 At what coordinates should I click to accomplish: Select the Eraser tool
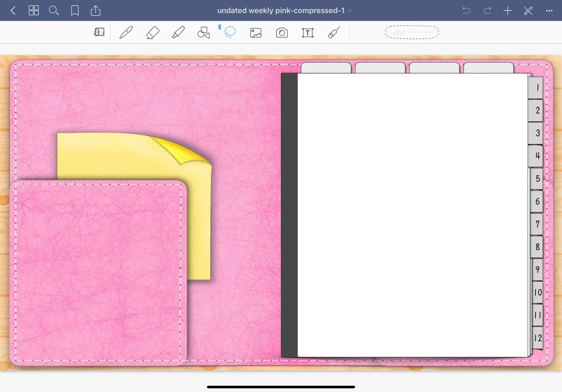click(x=153, y=32)
